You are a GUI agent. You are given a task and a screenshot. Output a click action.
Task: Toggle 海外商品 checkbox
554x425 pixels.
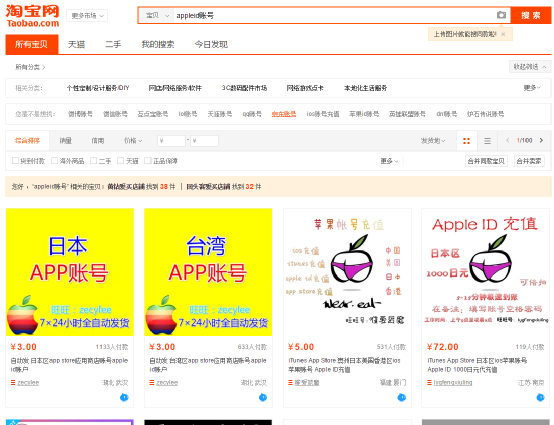coord(54,161)
